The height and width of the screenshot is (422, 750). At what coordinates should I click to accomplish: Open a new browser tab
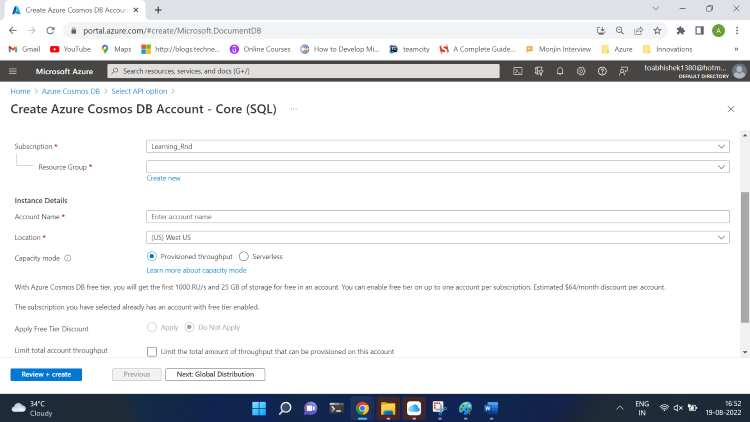(x=158, y=10)
